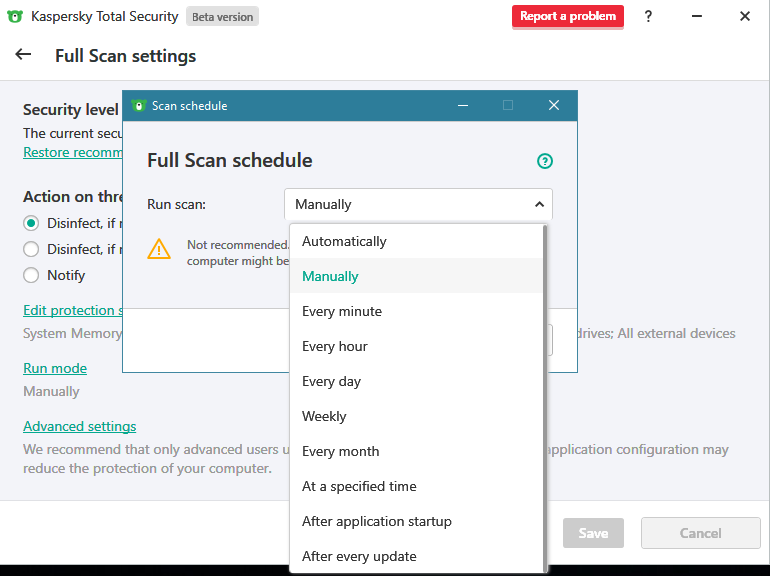Image resolution: width=770 pixels, height=576 pixels.
Task: Click the Kaspersky logo icon in title bar
Action: click(x=15, y=17)
